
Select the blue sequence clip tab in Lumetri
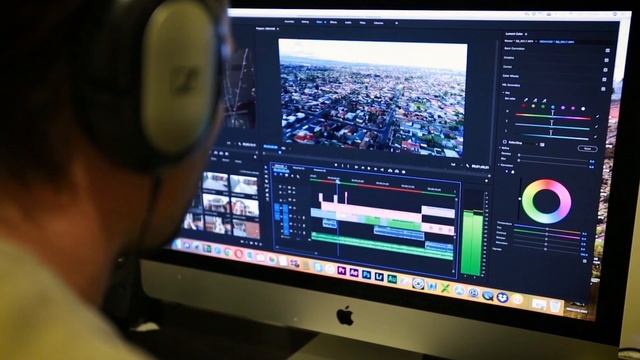[x=557, y=42]
